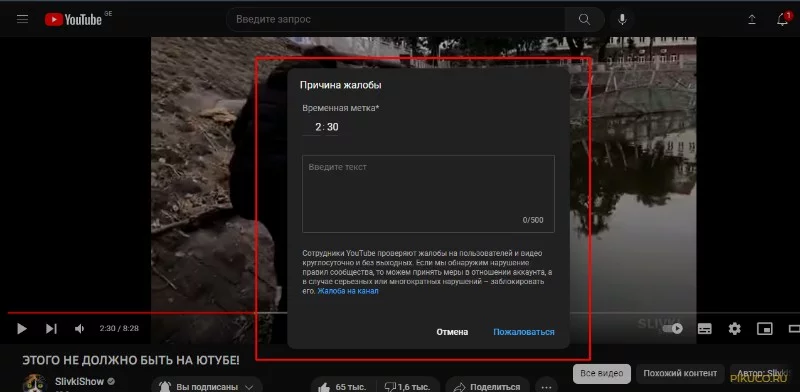Open the more actions ellipsis

click(546, 386)
